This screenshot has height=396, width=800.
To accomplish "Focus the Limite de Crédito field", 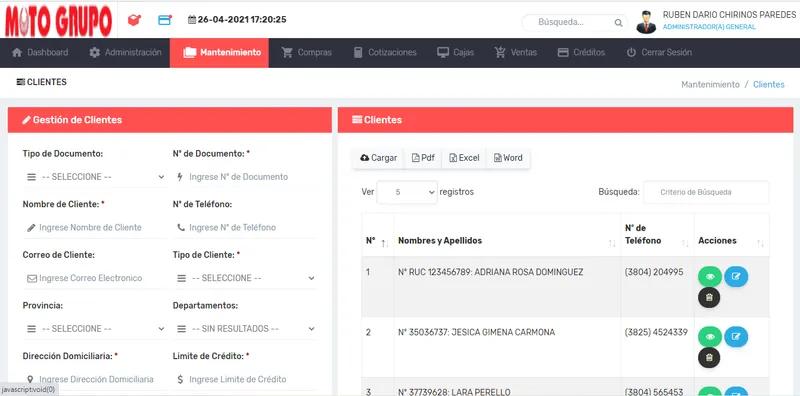I will point(245,379).
